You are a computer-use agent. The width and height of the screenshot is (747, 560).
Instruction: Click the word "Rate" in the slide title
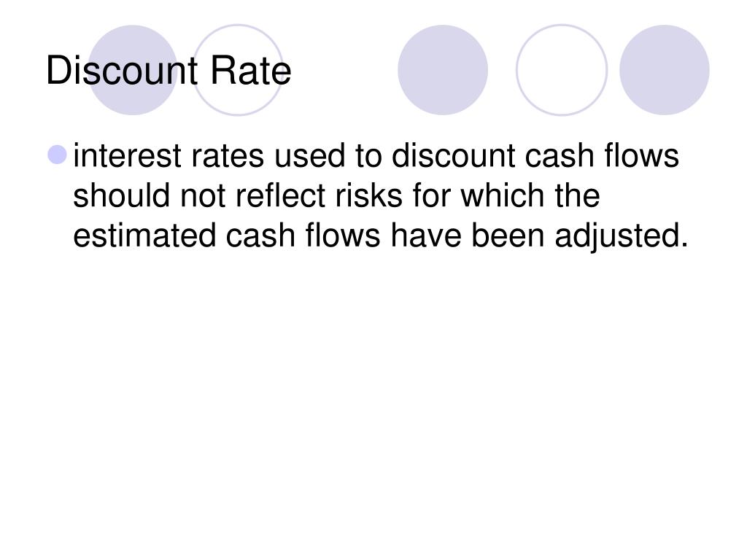coord(251,71)
